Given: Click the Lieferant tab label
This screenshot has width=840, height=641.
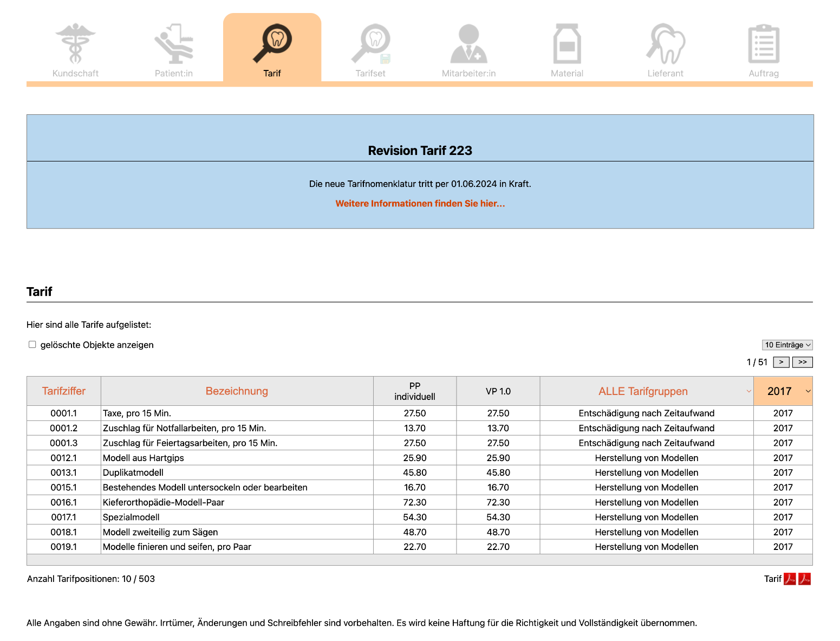Looking at the screenshot, I should 666,74.
